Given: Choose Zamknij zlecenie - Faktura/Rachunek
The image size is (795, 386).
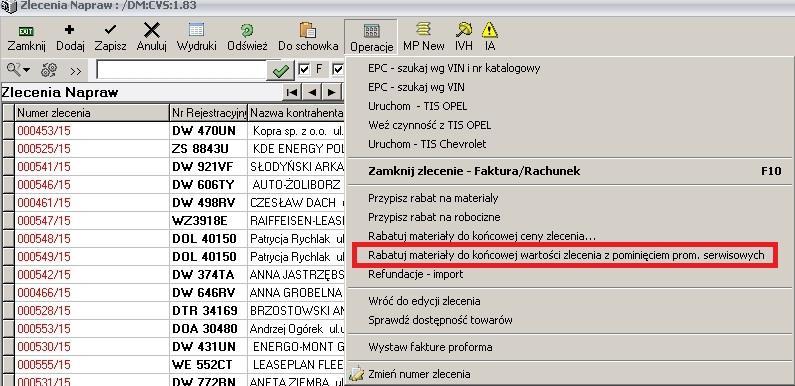Looking at the screenshot, I should coord(474,171).
